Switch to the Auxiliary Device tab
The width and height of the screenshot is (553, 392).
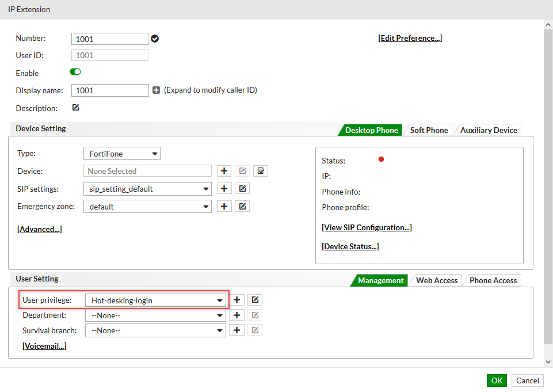coord(489,130)
